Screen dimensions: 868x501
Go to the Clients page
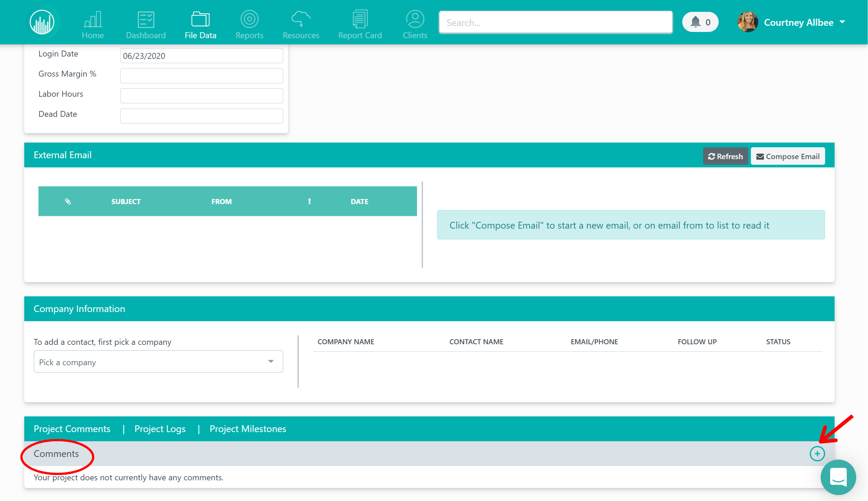(415, 25)
